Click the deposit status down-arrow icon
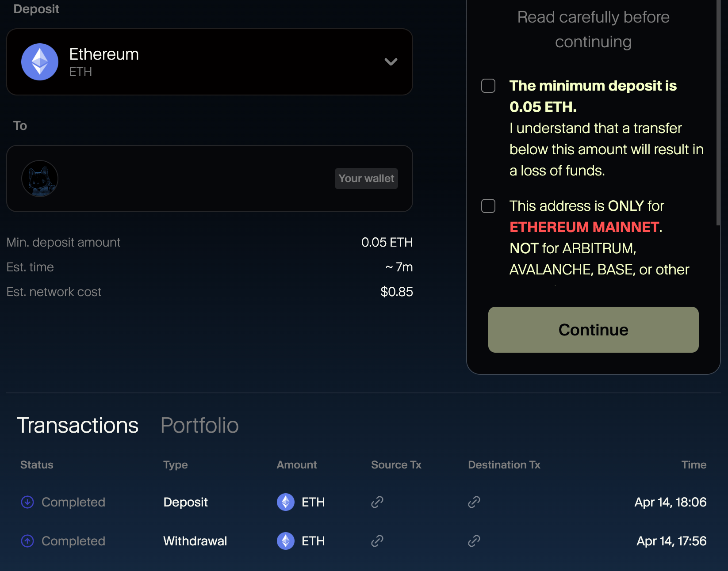 tap(27, 502)
